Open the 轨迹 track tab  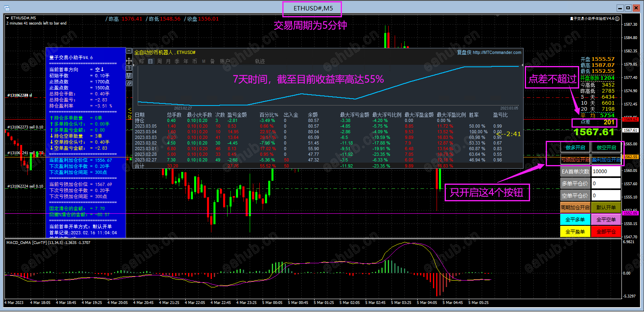click(x=260, y=61)
